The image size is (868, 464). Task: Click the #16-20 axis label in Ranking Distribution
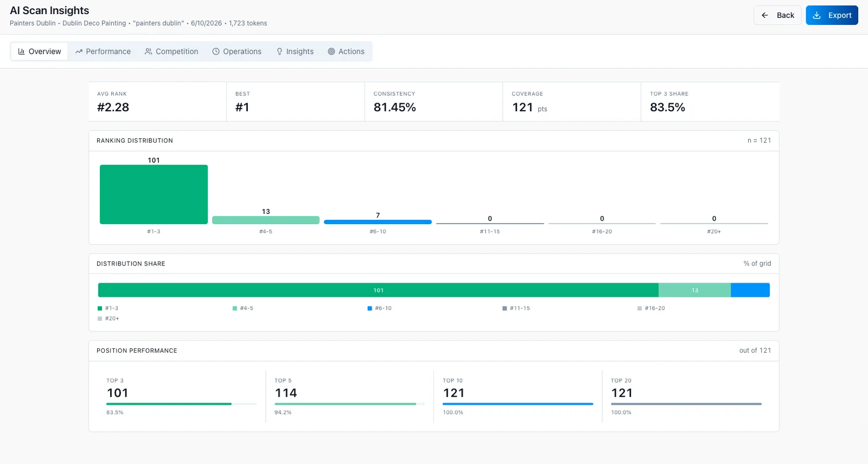click(x=602, y=232)
